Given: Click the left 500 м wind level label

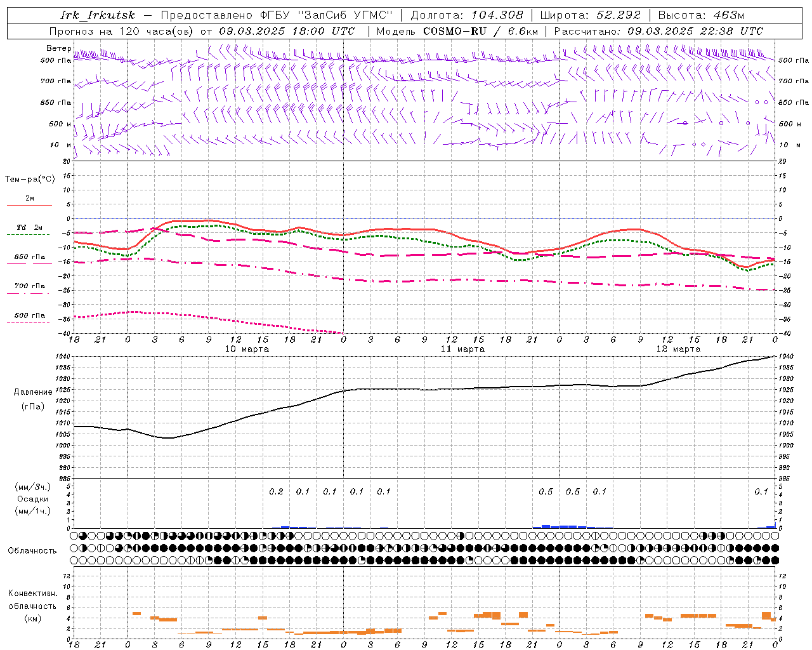Looking at the screenshot, I should coord(60,124).
